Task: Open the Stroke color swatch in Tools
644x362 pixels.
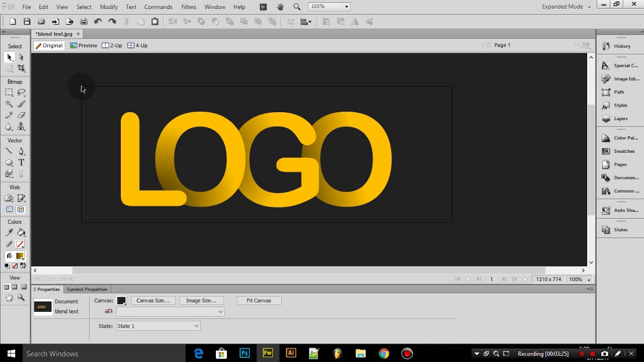Action: coord(20,244)
